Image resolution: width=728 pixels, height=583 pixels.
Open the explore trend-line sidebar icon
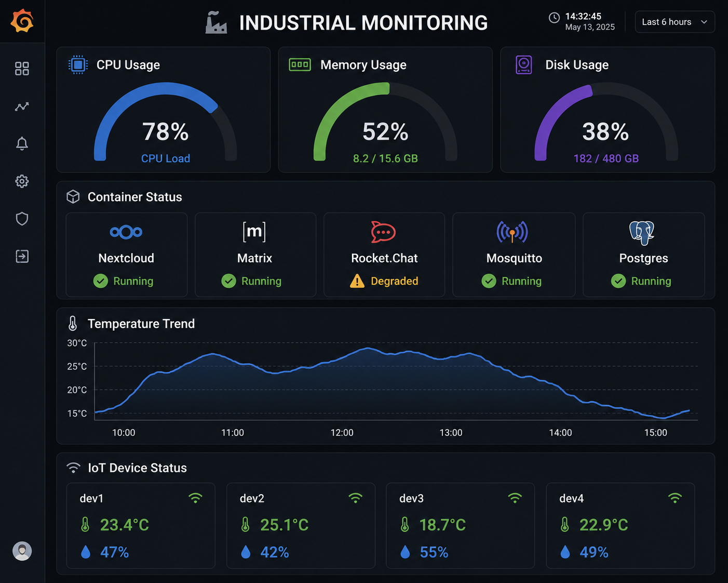[x=22, y=107]
